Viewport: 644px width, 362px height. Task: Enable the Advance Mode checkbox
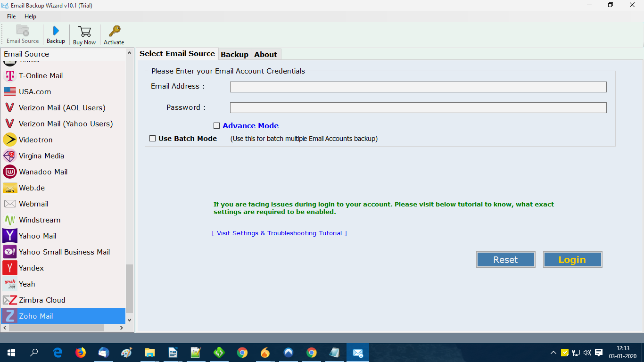coord(217,126)
